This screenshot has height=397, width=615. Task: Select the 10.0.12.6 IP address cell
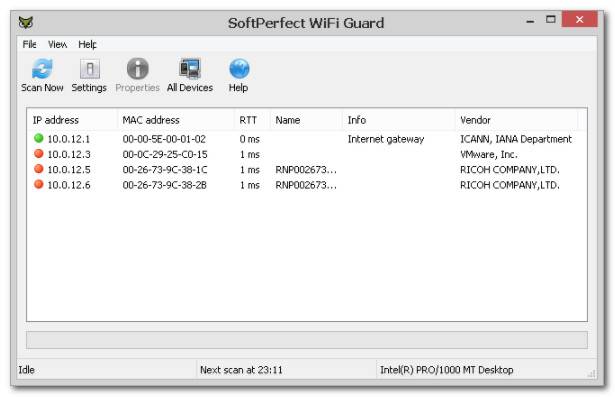(x=69, y=185)
